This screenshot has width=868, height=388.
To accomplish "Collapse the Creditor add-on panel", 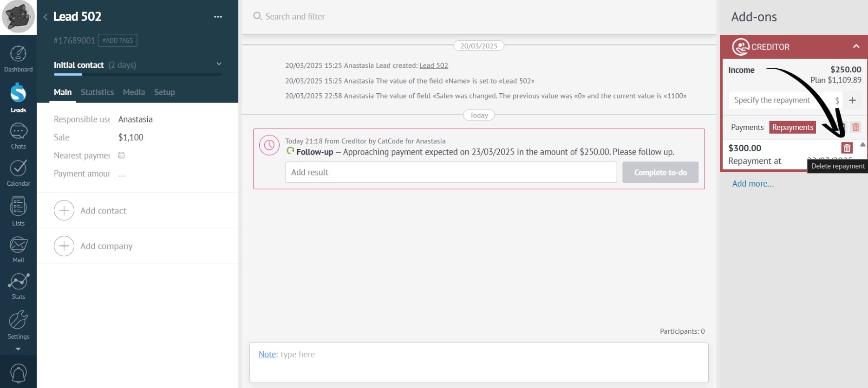I will (856, 46).
